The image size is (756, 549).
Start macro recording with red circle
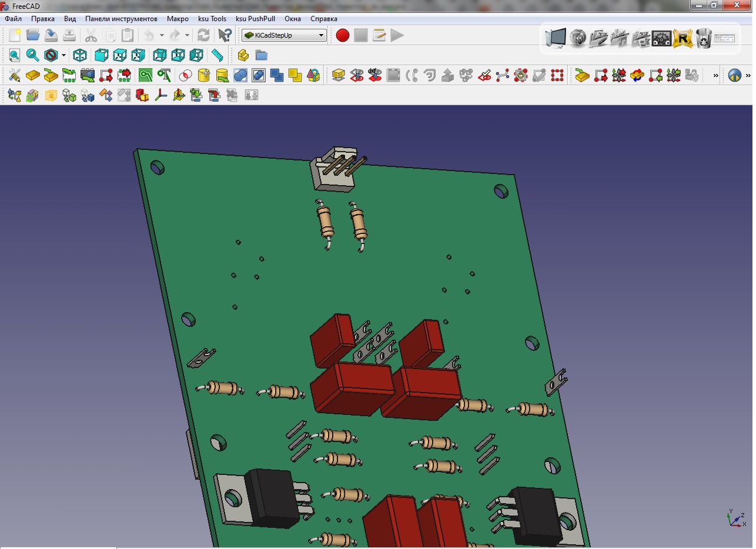coord(343,35)
